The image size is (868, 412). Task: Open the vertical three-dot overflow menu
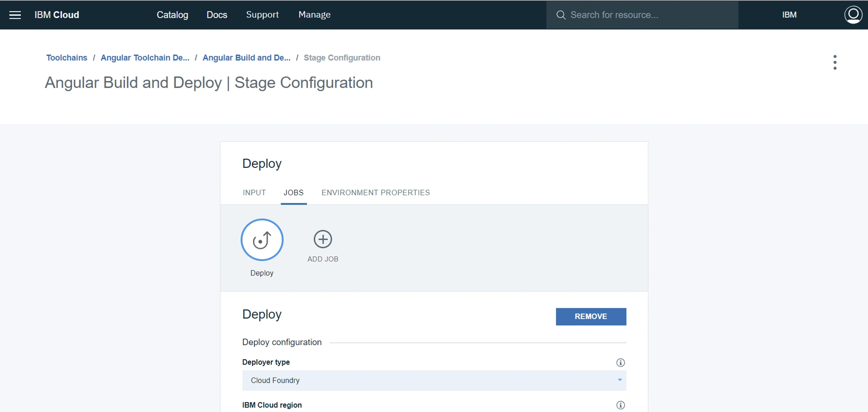[x=835, y=62]
